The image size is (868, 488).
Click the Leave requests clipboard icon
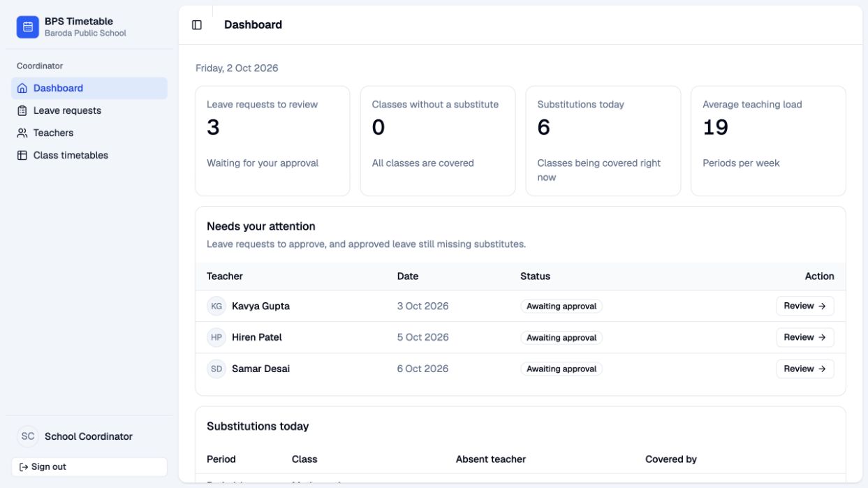22,110
